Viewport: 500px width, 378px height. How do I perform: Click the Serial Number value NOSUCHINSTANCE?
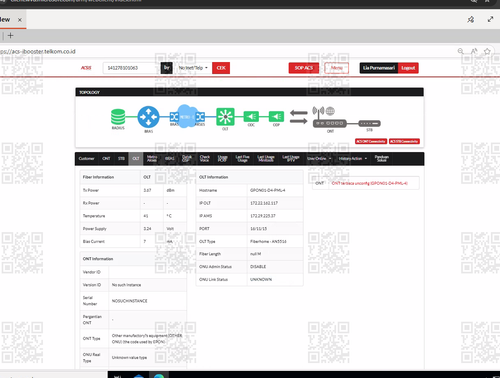[129, 301]
